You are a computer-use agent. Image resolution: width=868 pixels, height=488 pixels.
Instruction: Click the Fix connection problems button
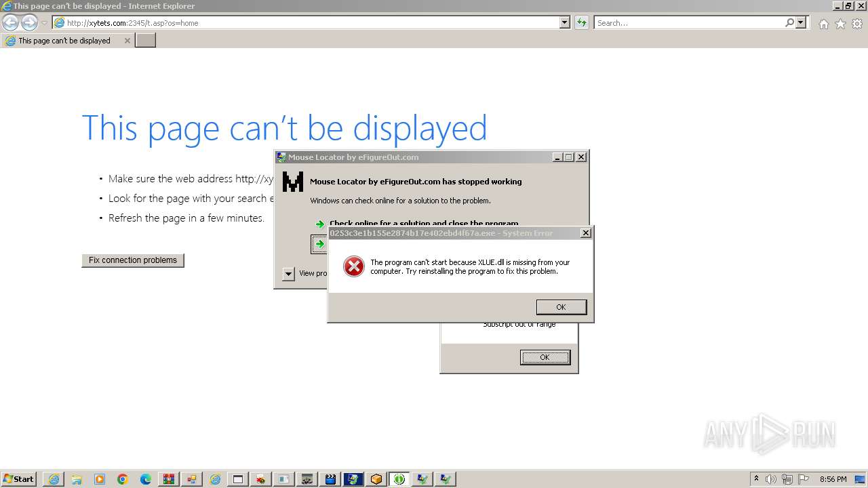click(133, 260)
